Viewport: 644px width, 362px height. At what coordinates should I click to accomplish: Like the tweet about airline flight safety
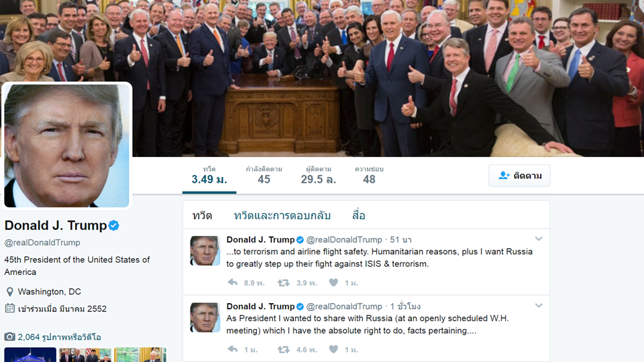click(x=333, y=282)
